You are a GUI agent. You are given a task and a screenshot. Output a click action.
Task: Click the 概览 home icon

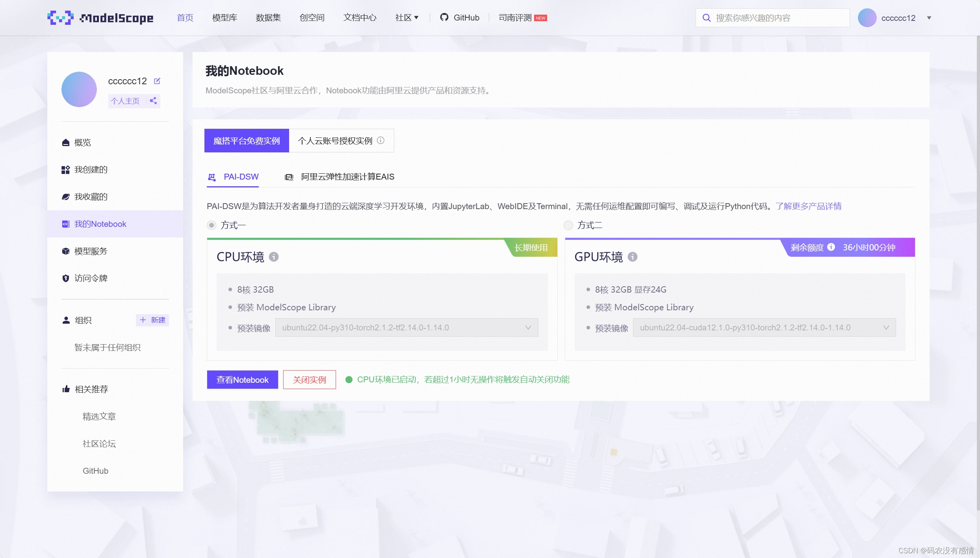click(66, 143)
